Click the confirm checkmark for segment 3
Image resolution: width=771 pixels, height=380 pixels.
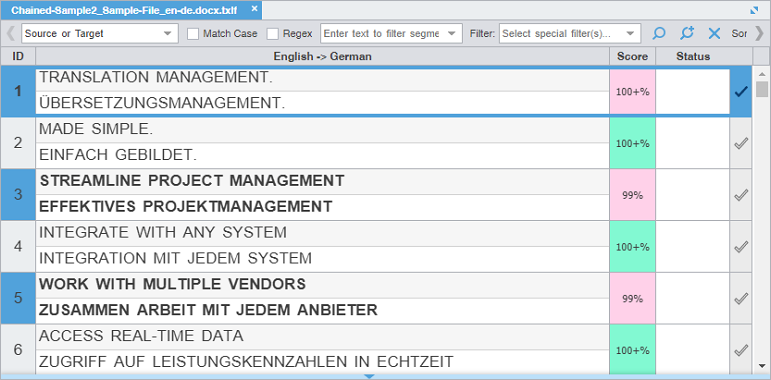[741, 195]
